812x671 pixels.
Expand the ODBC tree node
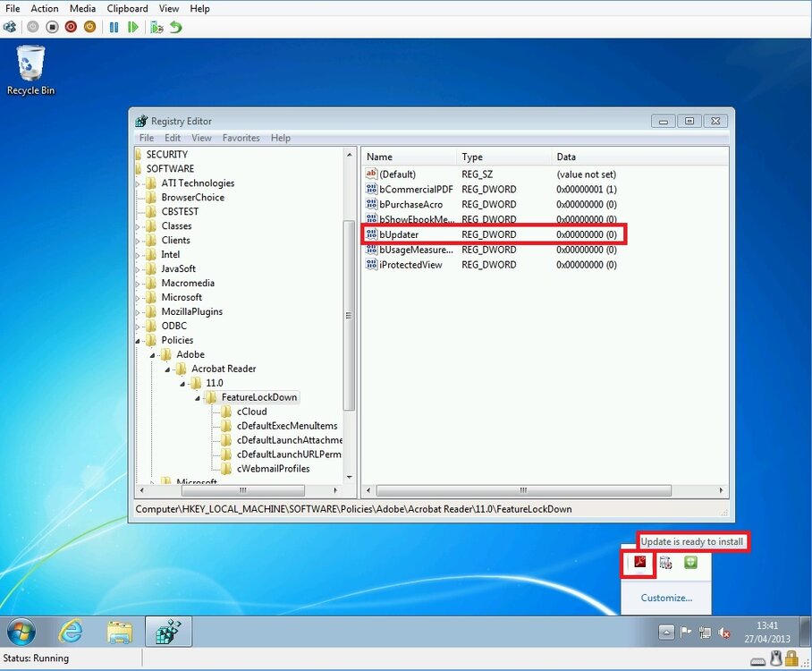138,327
